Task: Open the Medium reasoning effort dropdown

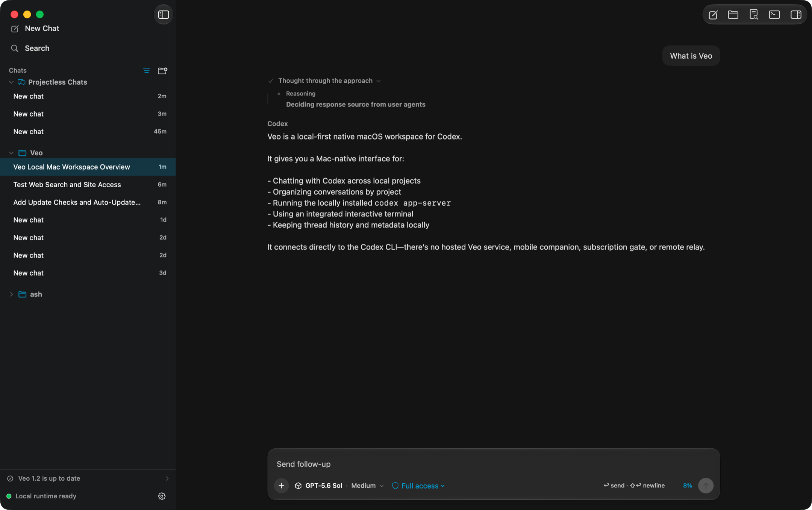Action: [367, 486]
